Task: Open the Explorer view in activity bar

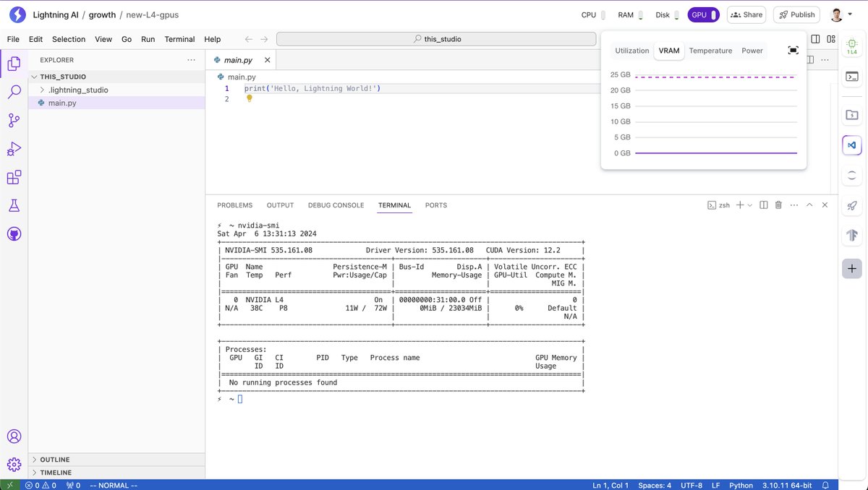Action: 14,64
